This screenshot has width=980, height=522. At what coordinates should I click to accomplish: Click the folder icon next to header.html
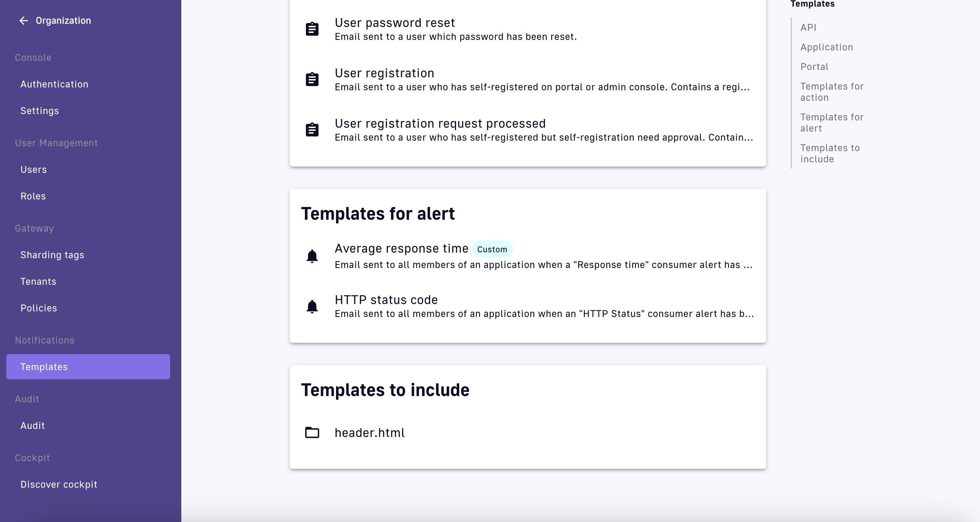point(312,433)
